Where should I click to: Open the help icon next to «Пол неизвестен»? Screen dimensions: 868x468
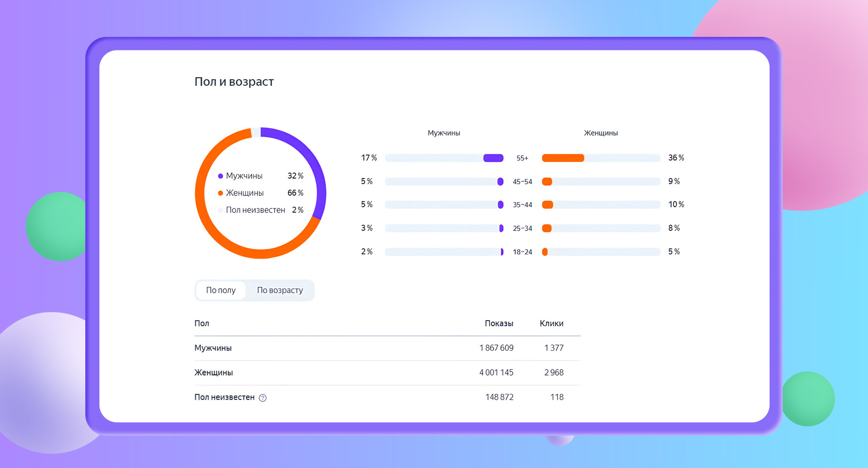click(x=263, y=398)
